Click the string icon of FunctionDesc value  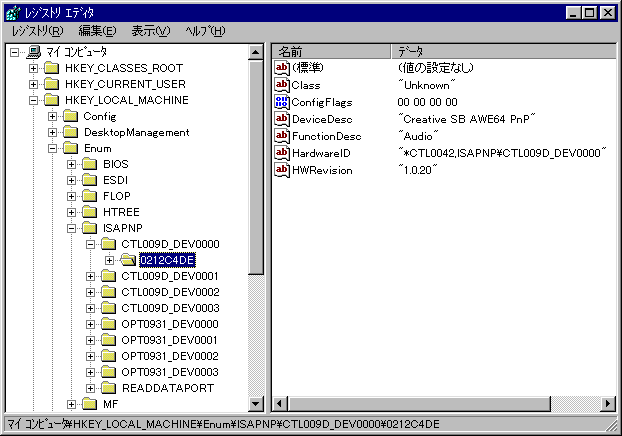[x=282, y=136]
